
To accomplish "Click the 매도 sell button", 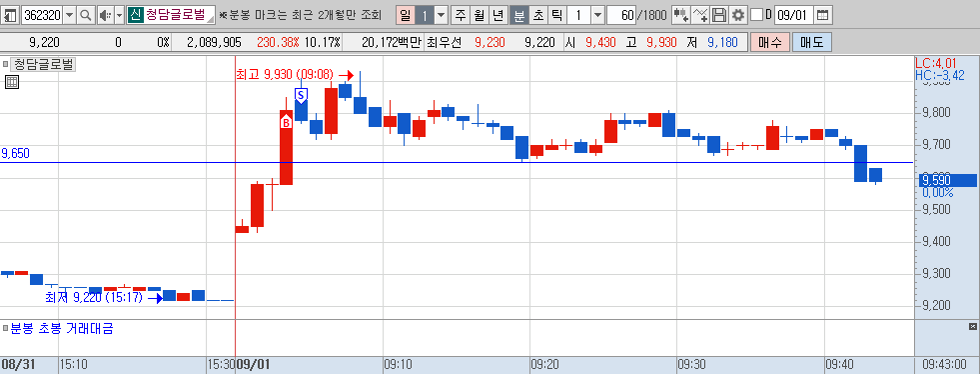I will pyautogui.click(x=812, y=43).
